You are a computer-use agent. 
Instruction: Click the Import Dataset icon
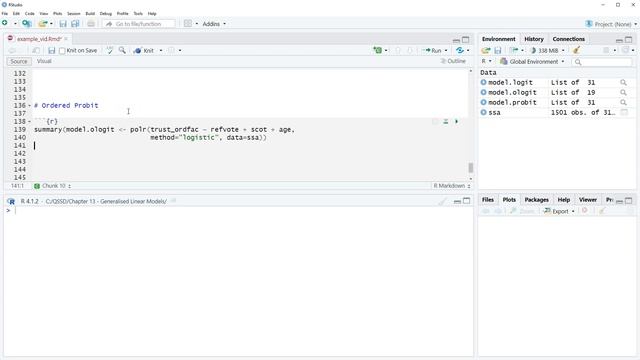pyautogui.click(x=514, y=50)
